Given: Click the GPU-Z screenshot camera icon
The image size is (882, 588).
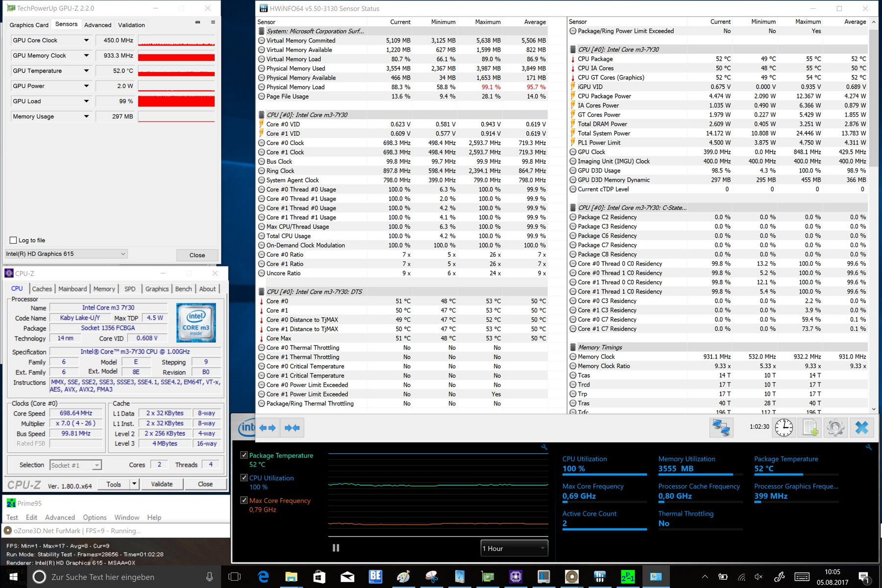Looking at the screenshot, I should [197, 22].
